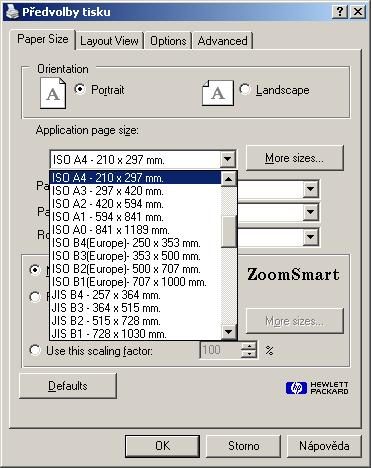Viewport: 371px width, 468px height.
Task: Select ISO A1 - 594 x 841 mm
Action: [135, 217]
